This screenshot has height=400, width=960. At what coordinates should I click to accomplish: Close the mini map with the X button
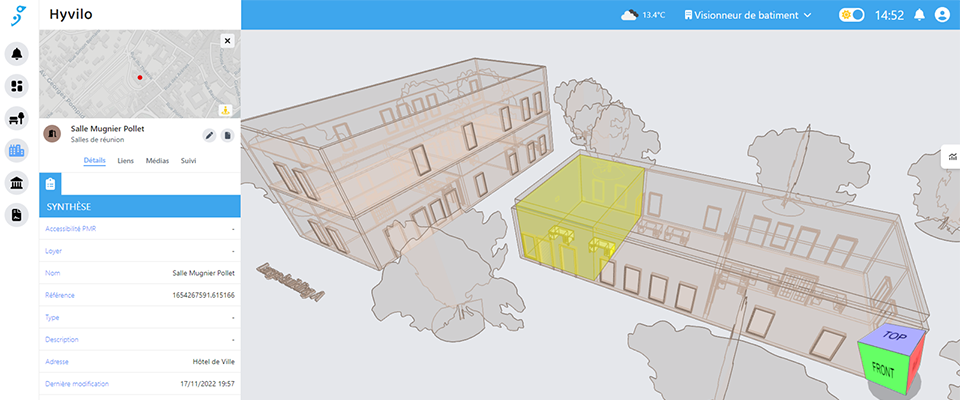[227, 41]
